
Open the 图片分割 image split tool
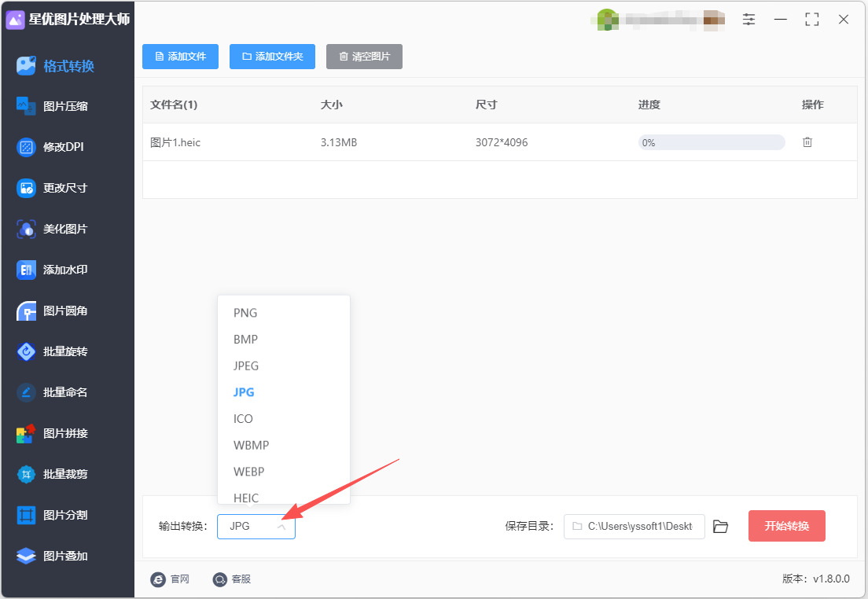tap(51, 515)
